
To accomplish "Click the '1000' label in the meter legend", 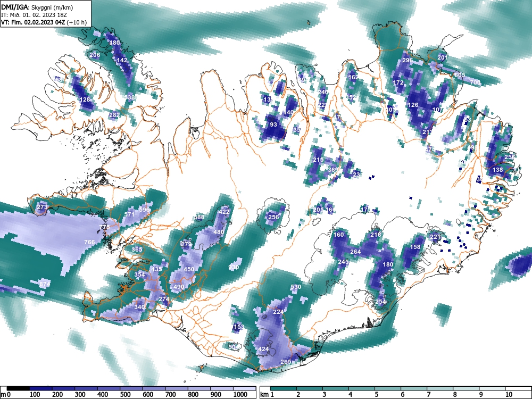I will [x=240, y=395].
